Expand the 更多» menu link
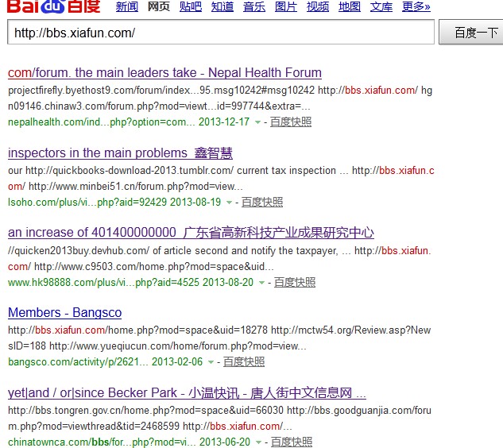 (x=416, y=6)
